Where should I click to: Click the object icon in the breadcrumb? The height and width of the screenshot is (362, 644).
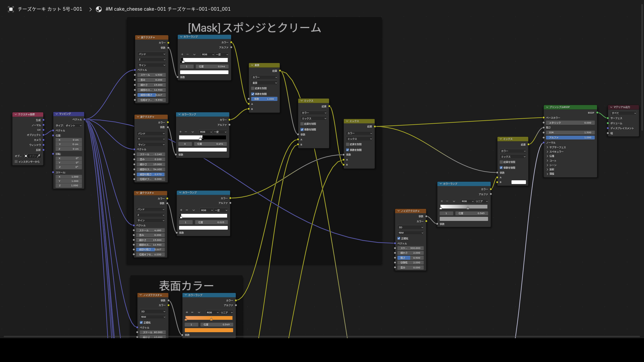click(x=11, y=9)
